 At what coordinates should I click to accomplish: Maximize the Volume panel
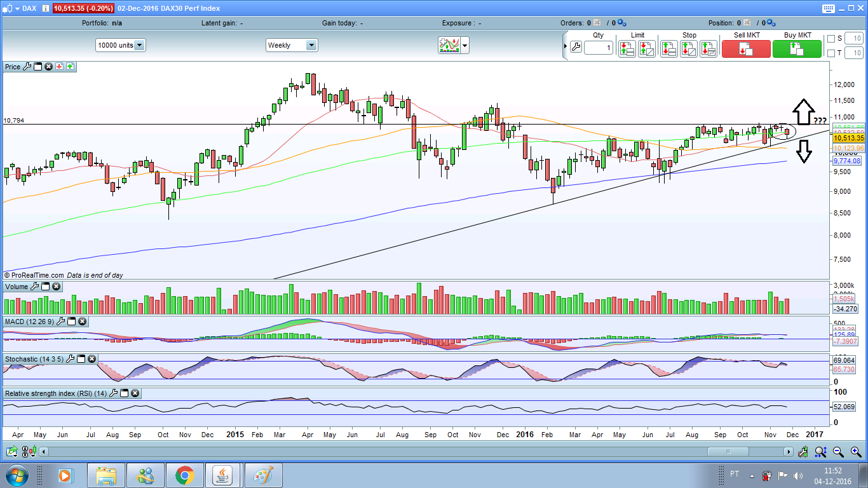point(45,287)
